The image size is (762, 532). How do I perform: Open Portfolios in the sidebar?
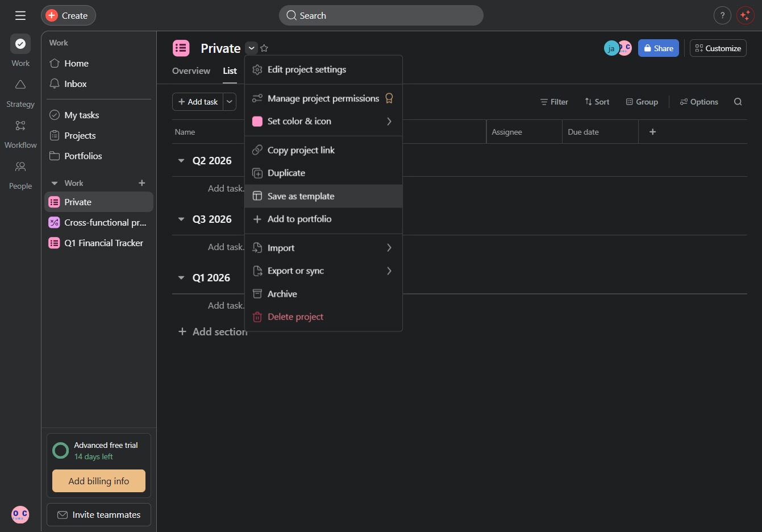pos(99,156)
